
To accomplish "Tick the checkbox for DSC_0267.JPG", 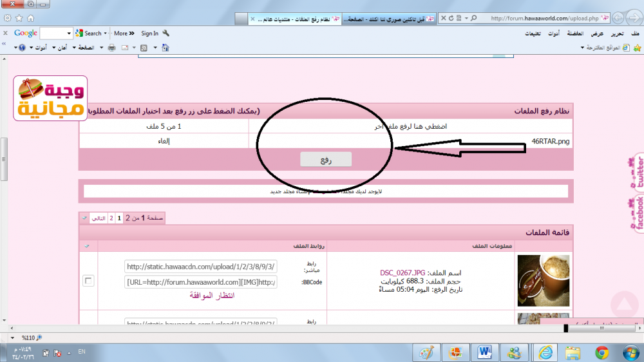I will [x=88, y=280].
